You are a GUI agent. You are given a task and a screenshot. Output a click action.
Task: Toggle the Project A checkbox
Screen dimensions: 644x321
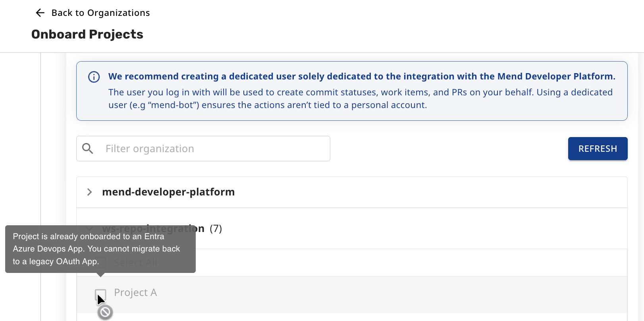click(101, 295)
